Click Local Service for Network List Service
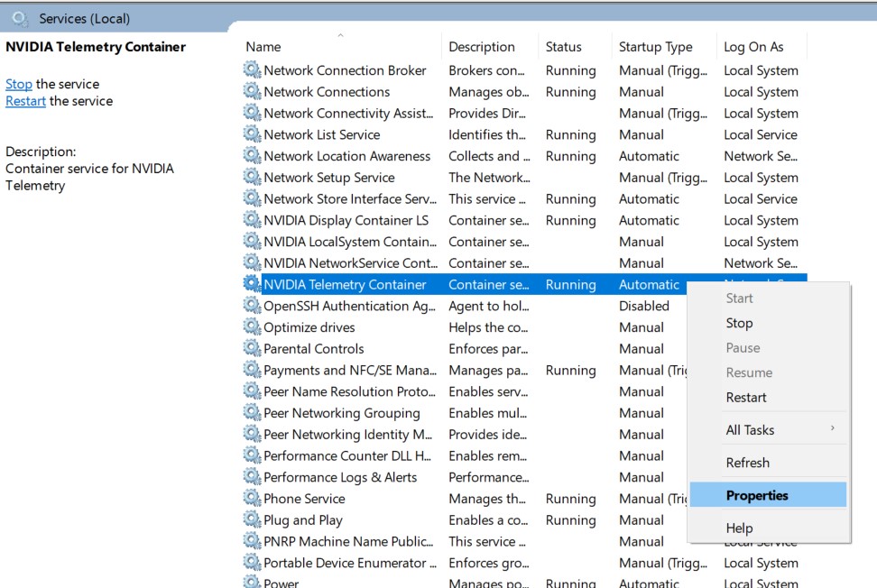877x588 pixels. tap(760, 134)
